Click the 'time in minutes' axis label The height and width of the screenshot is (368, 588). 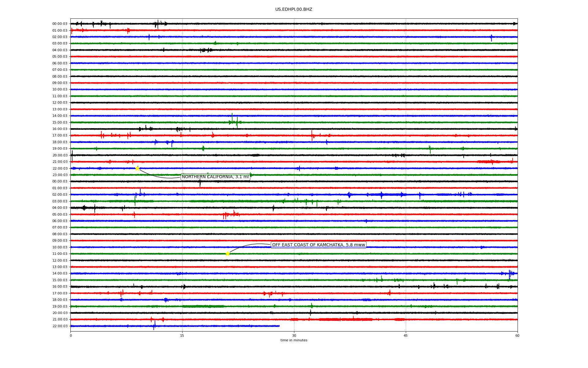294,340
